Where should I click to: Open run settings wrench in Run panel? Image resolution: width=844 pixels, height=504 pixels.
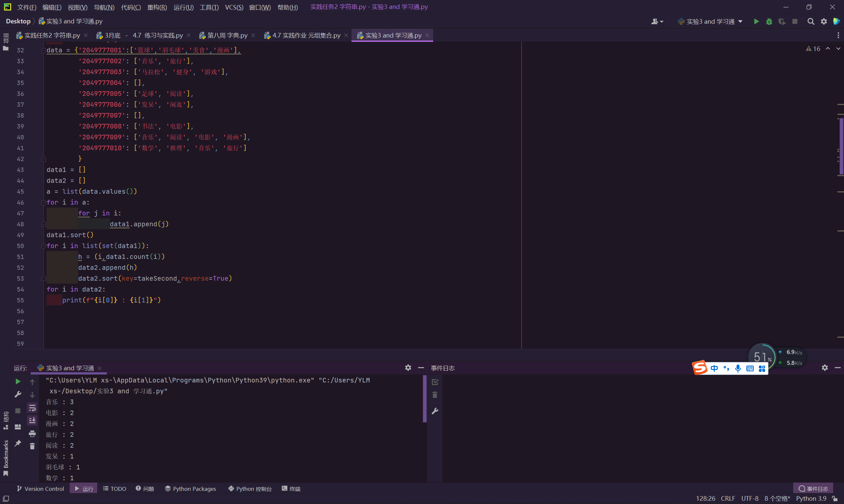(18, 394)
